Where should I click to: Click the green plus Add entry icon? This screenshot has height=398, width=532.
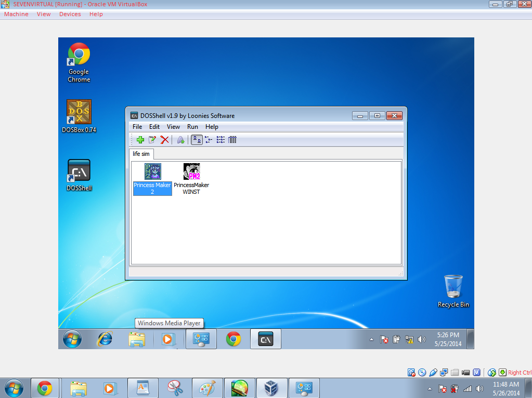pos(140,140)
